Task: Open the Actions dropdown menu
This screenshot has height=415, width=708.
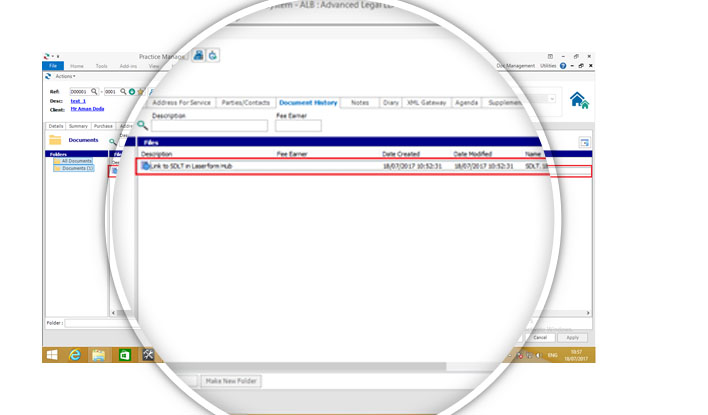Action: point(65,76)
